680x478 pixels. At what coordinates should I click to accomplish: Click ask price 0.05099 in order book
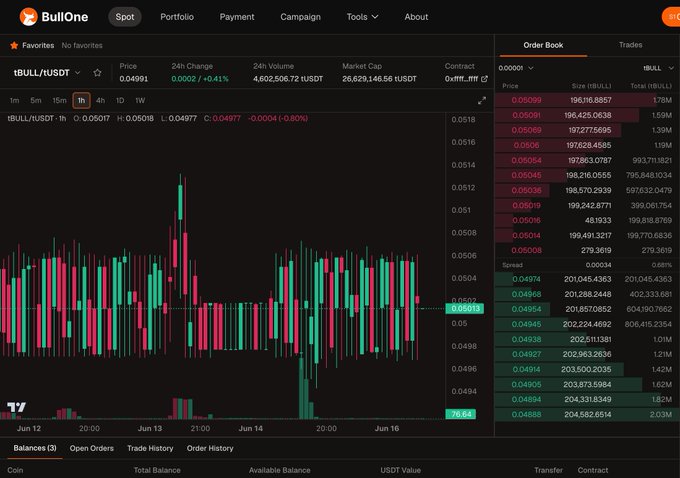point(526,100)
